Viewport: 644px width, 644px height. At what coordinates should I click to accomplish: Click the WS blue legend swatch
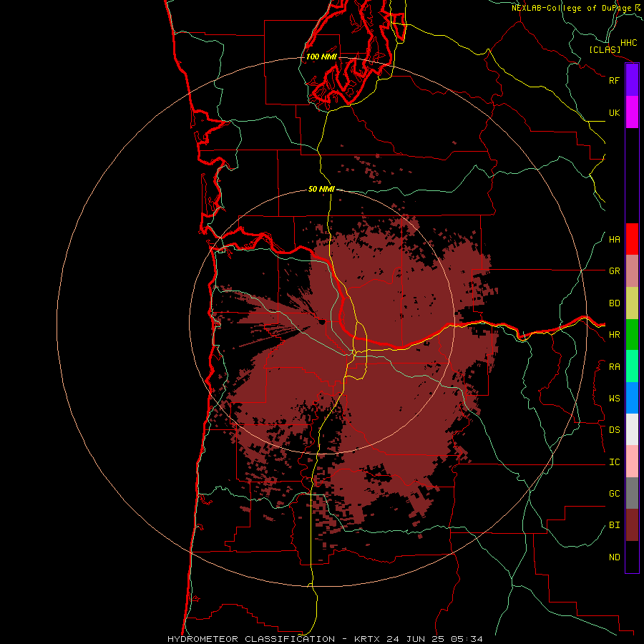pyautogui.click(x=632, y=398)
